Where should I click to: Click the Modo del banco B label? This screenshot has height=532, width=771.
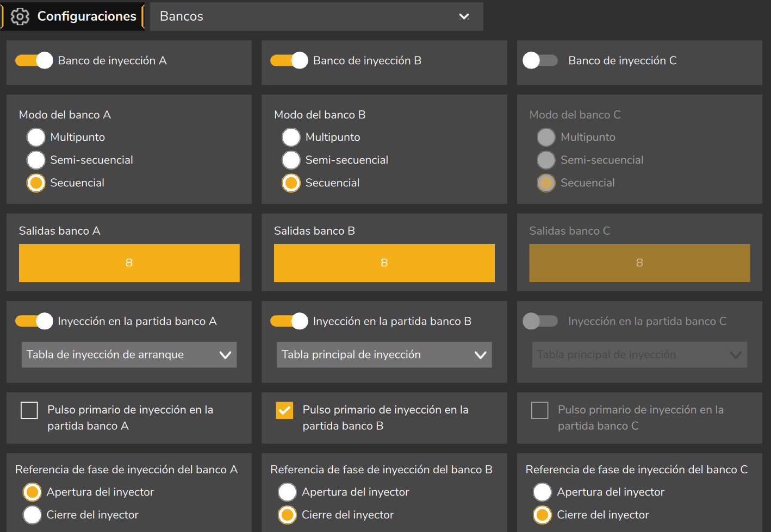pyautogui.click(x=320, y=115)
